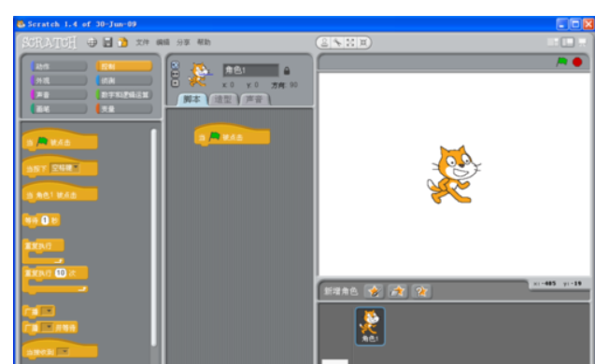595x364 pixels.
Task: Click the 10 field in repeat block
Action: coord(61,273)
